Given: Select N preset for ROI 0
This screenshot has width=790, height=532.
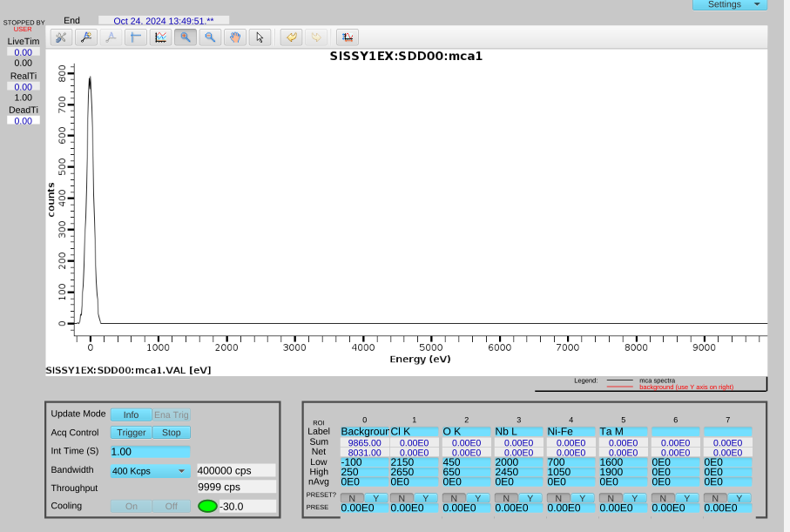Looking at the screenshot, I should pyautogui.click(x=352, y=498).
